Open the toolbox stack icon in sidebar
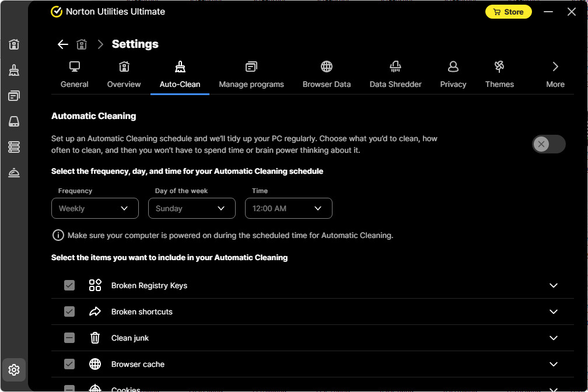 13,147
